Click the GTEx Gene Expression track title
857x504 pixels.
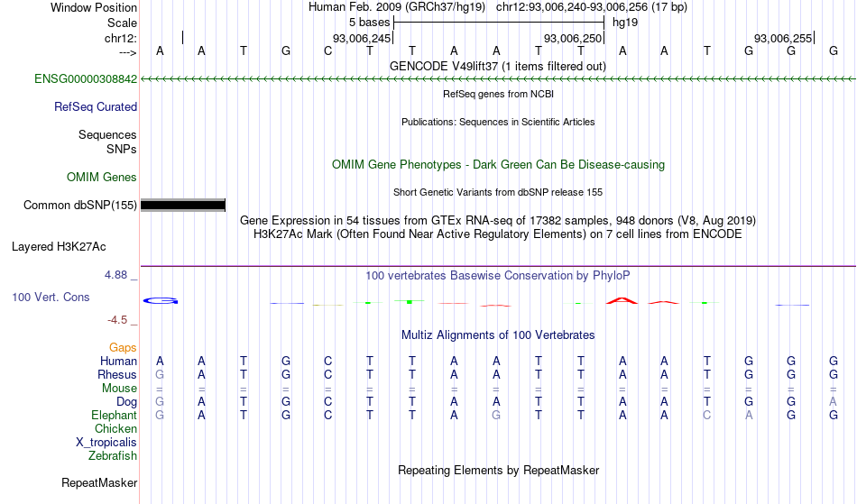[498, 221]
